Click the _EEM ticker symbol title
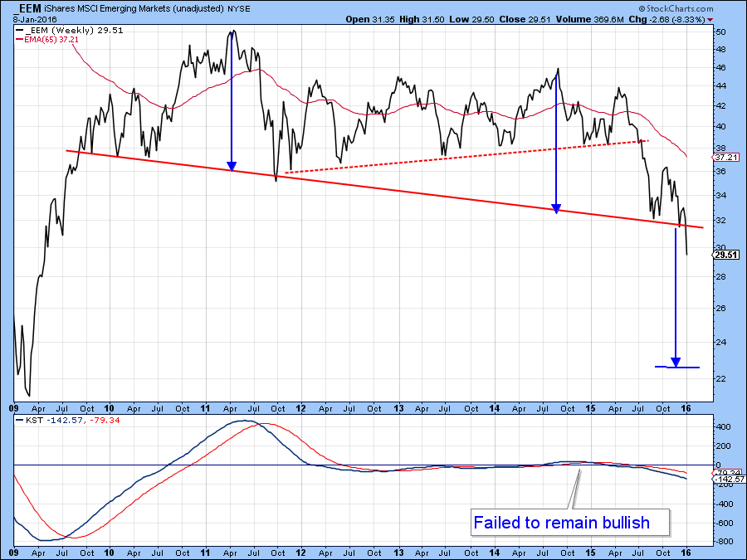The width and height of the screenshot is (747, 560). coord(27,8)
